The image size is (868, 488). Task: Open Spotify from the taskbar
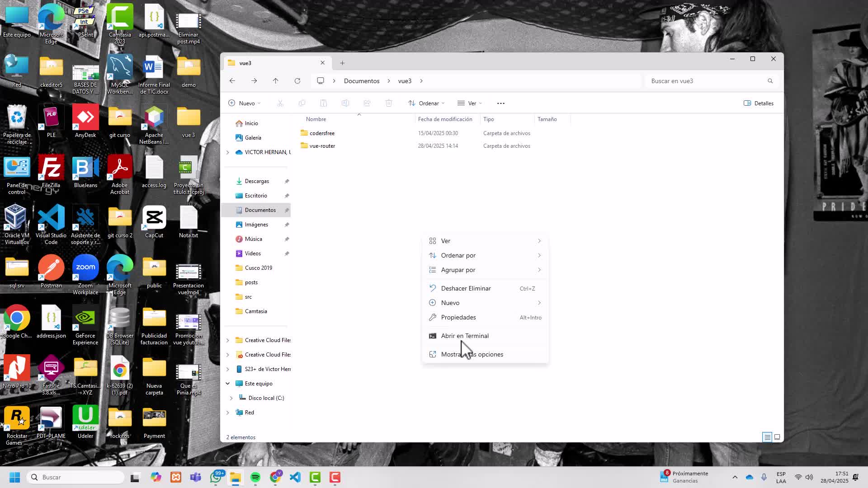point(255,477)
